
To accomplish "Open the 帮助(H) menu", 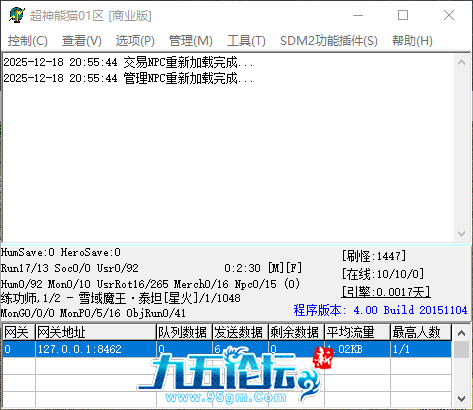I will coord(412,41).
